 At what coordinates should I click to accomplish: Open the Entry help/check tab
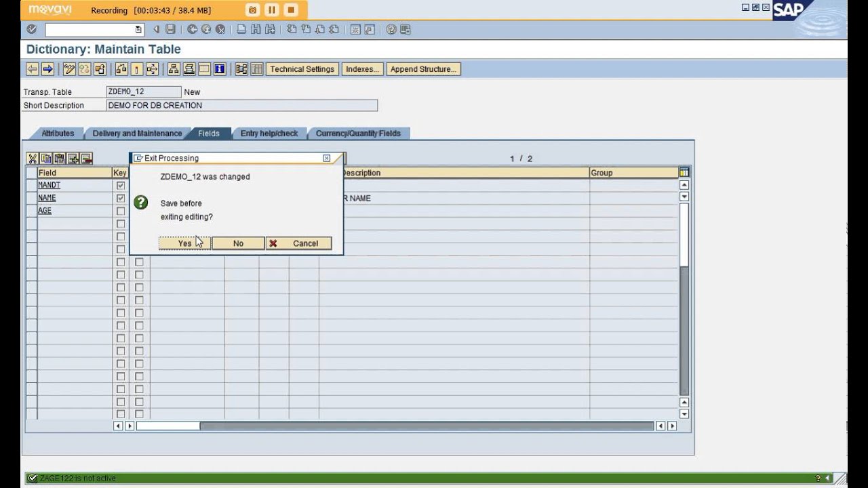[269, 134]
